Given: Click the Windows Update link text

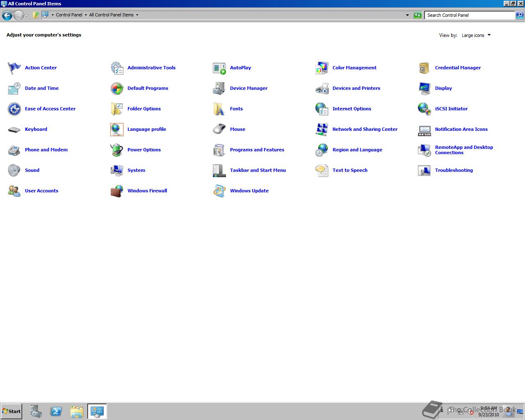Looking at the screenshot, I should 249,191.
